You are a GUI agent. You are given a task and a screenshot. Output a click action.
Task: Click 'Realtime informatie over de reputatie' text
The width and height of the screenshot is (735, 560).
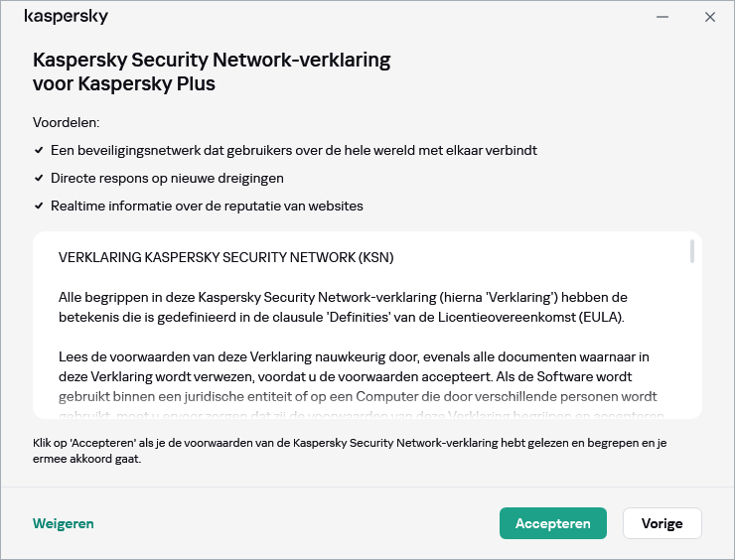click(207, 207)
